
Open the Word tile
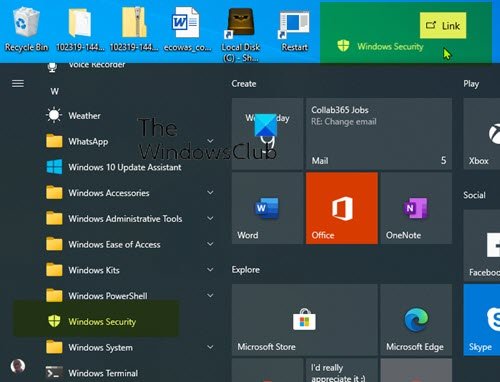(x=267, y=208)
